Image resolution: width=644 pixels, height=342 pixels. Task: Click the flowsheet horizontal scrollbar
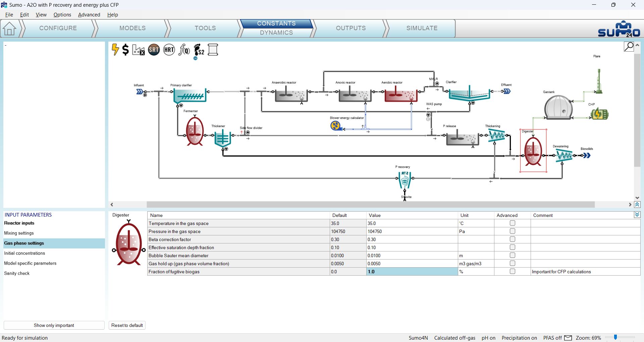pos(371,205)
